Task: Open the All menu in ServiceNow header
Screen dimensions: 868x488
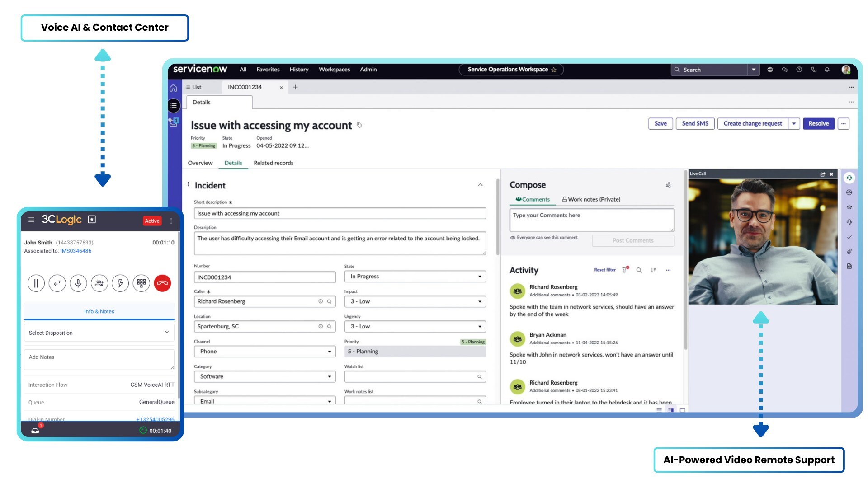Action: [243, 70]
